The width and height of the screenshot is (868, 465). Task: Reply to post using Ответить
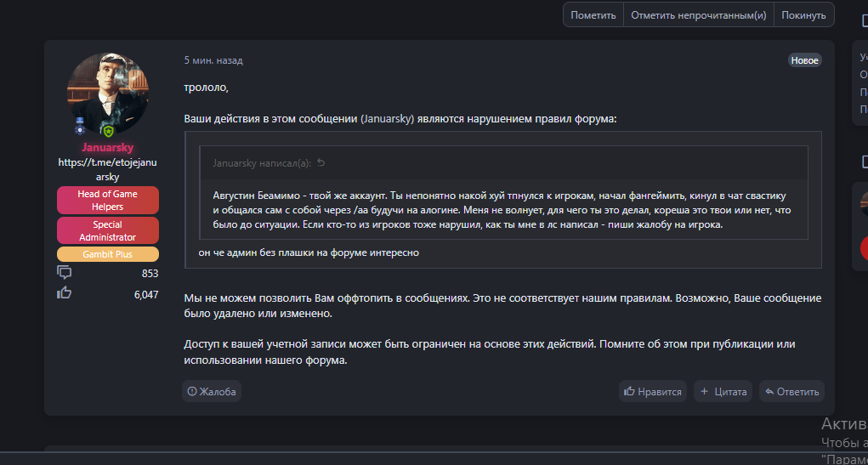[x=791, y=391]
